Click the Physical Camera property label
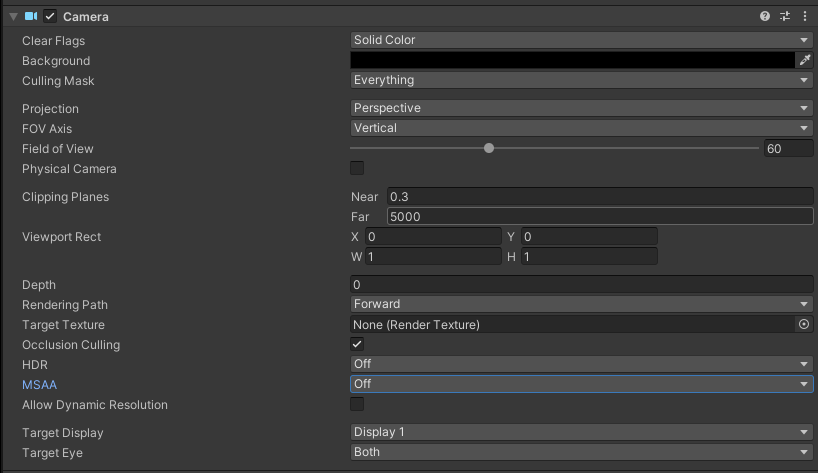Viewport: 818px width, 473px height. click(69, 169)
